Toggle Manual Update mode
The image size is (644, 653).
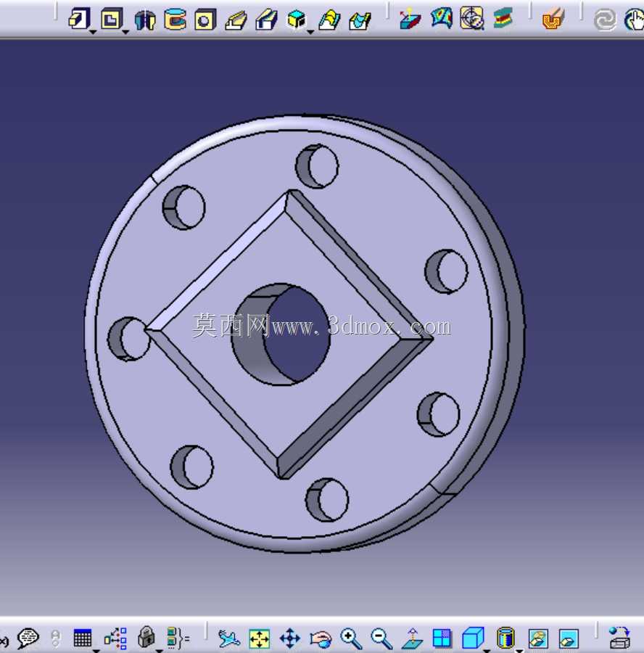(x=634, y=20)
